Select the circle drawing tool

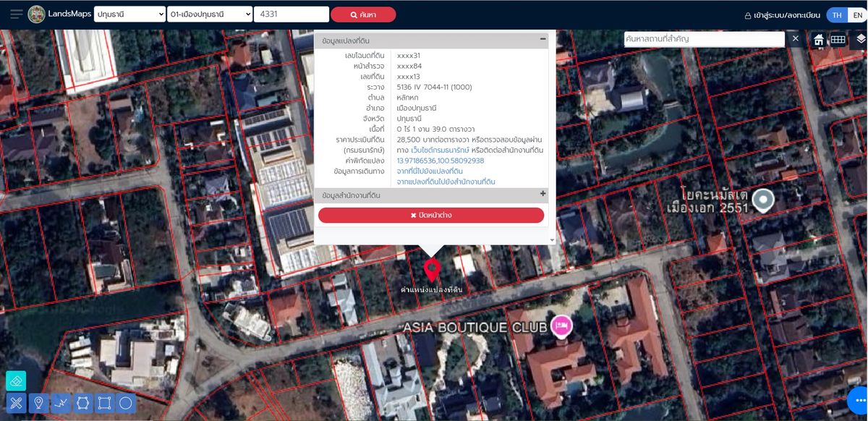click(126, 403)
